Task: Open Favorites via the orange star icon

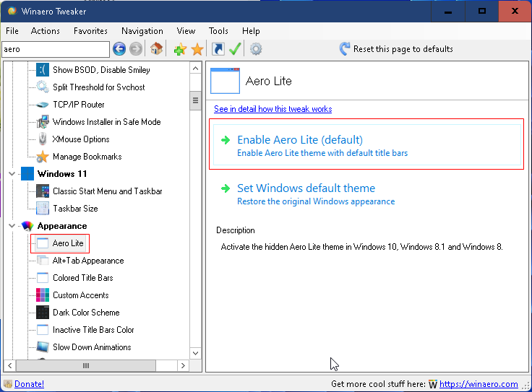Action: pos(197,49)
